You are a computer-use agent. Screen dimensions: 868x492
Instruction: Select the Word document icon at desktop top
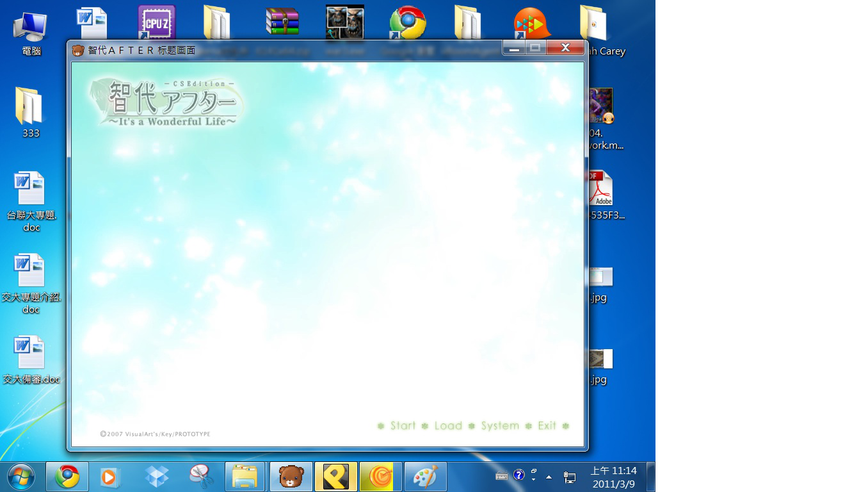[x=92, y=23]
